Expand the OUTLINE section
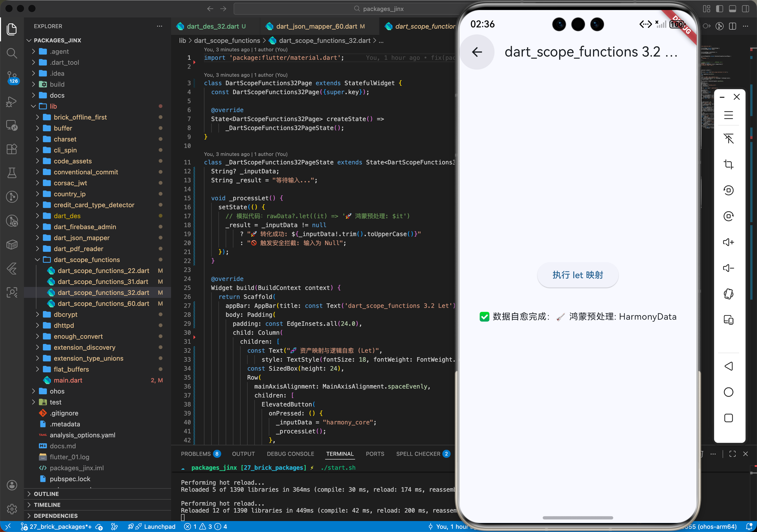 [x=46, y=493]
